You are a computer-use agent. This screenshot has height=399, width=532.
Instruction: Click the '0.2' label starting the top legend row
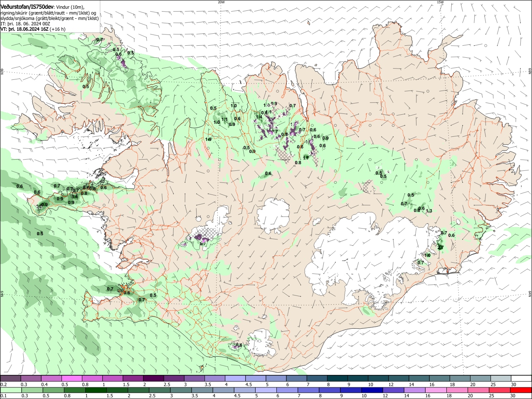(x=4, y=384)
